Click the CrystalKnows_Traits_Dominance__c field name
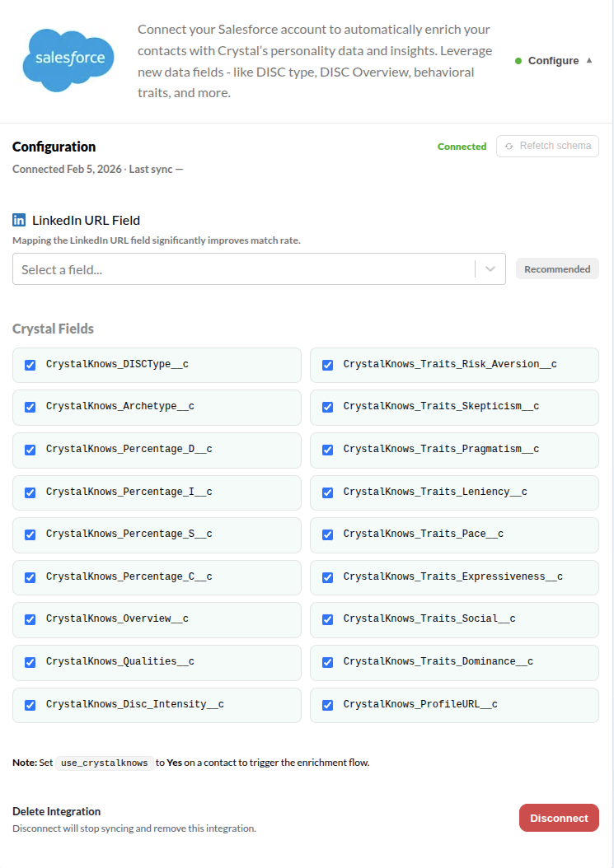 click(438, 661)
